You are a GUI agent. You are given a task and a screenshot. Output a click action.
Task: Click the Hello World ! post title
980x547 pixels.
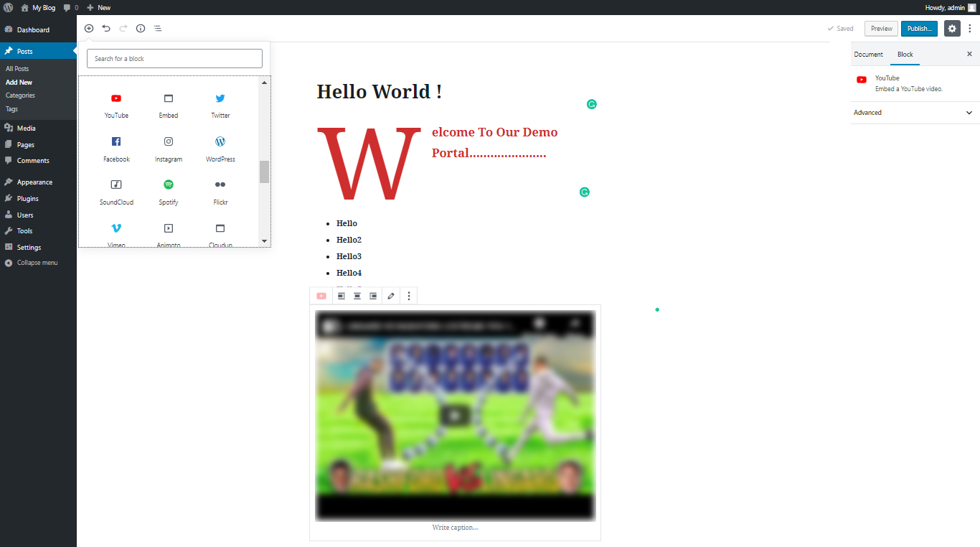(379, 91)
